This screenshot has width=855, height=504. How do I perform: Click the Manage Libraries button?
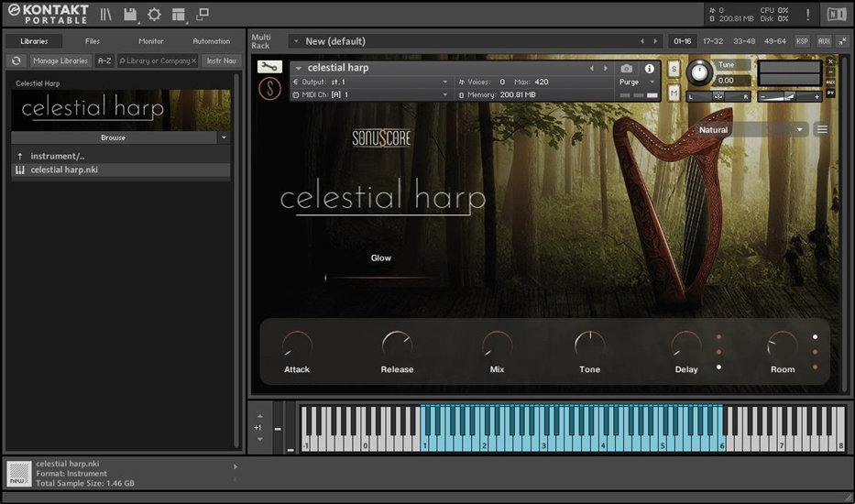(x=60, y=60)
